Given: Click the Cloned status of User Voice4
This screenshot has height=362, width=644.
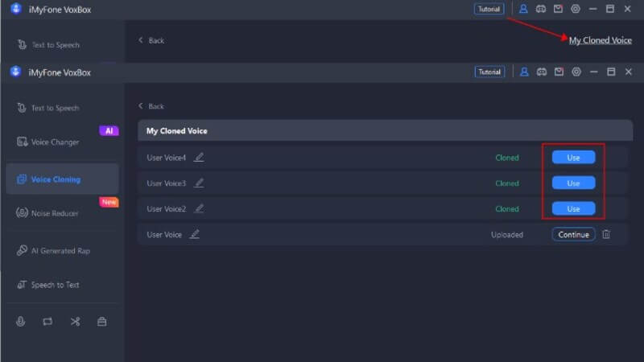Looking at the screenshot, I should pos(507,158).
